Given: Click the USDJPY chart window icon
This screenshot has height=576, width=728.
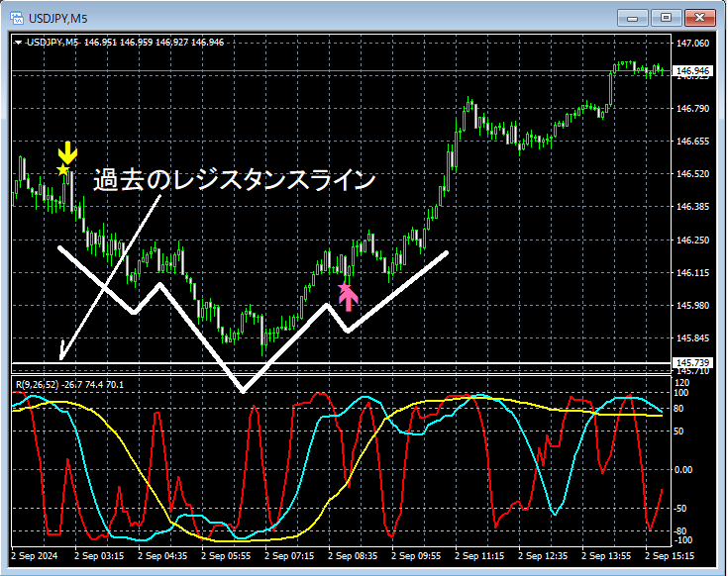Looking at the screenshot, I should click(x=17, y=18).
